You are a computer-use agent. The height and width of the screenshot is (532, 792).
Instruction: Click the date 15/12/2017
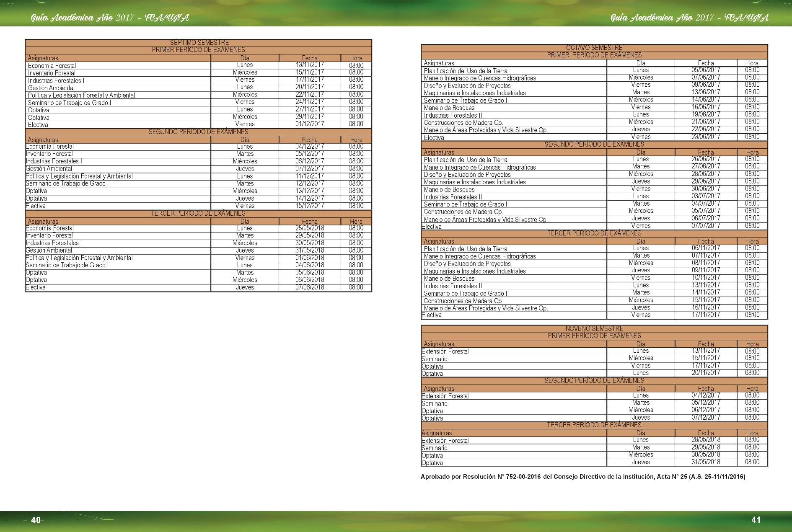click(x=310, y=206)
